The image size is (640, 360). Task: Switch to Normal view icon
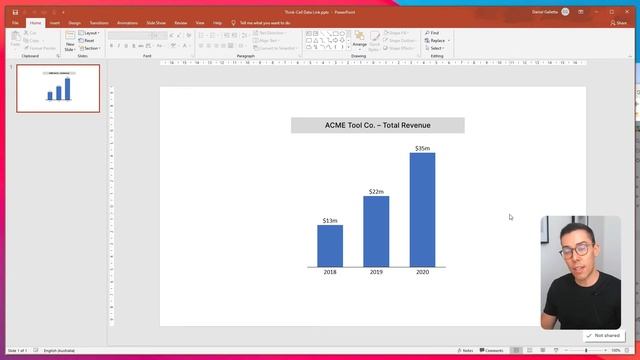tap(516, 351)
